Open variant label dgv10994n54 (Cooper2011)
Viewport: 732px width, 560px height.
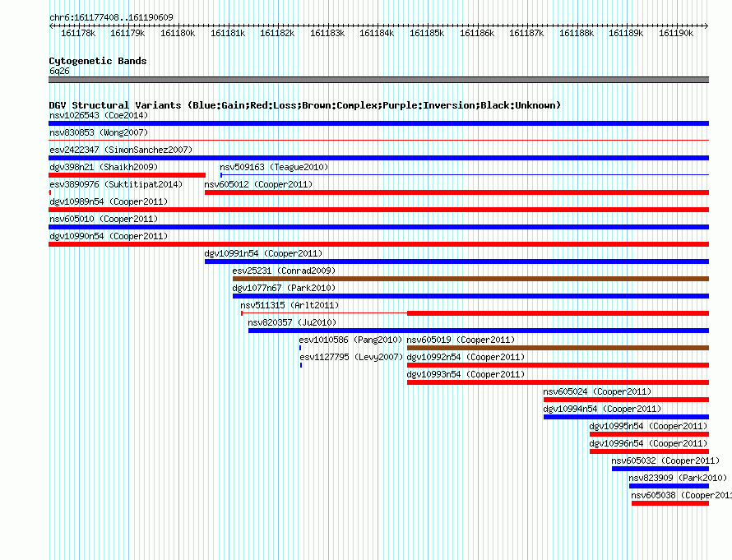pos(602,409)
